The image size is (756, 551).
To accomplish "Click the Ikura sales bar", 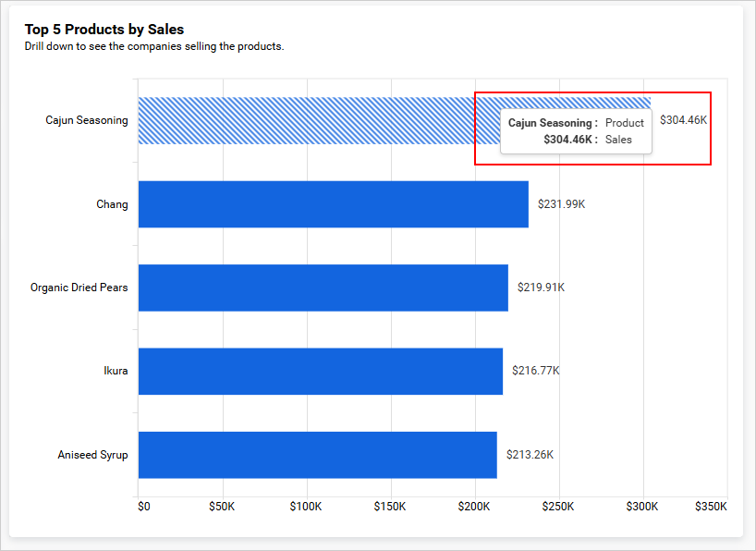I will 320,372.
